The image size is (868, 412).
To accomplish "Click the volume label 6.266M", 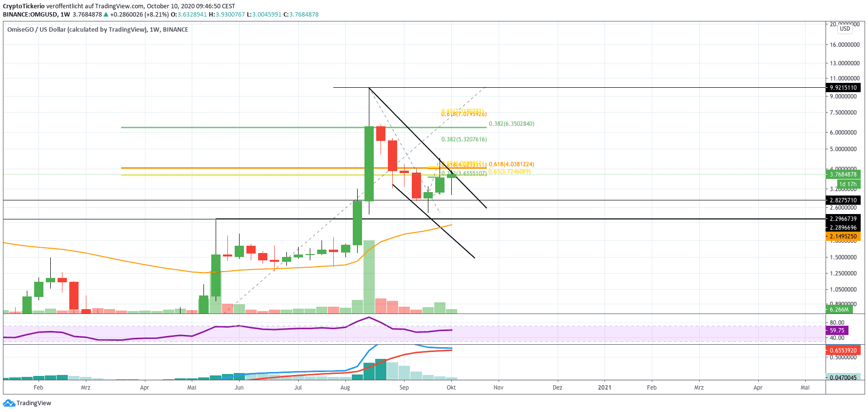I will pos(839,310).
